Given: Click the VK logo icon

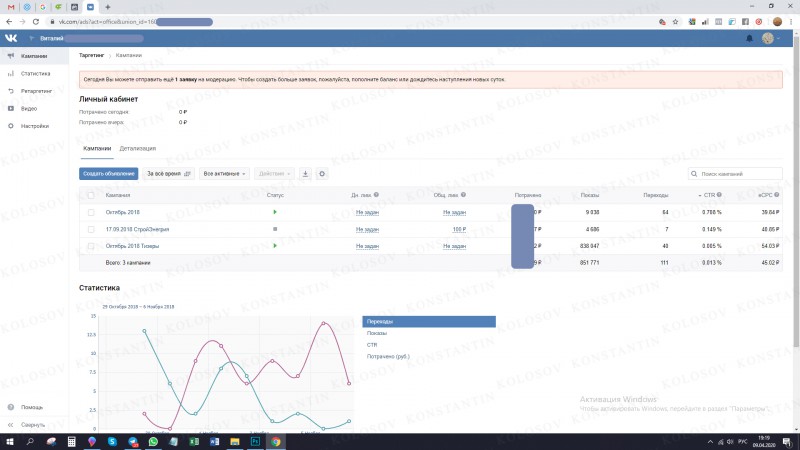Looking at the screenshot, I should (11, 38).
